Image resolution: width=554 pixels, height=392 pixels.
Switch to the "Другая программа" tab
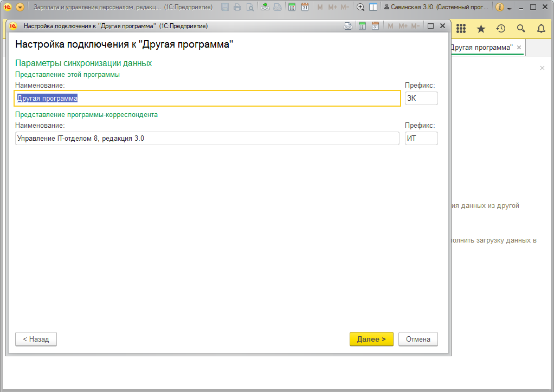point(481,48)
